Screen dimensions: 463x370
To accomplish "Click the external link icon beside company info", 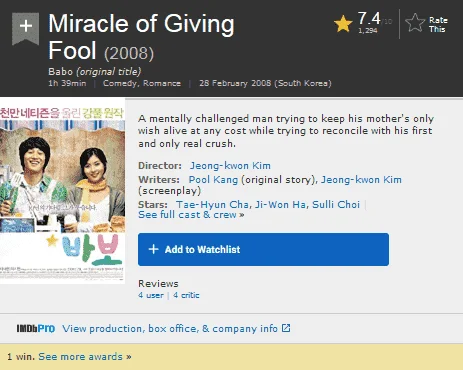I will click(x=286, y=328).
